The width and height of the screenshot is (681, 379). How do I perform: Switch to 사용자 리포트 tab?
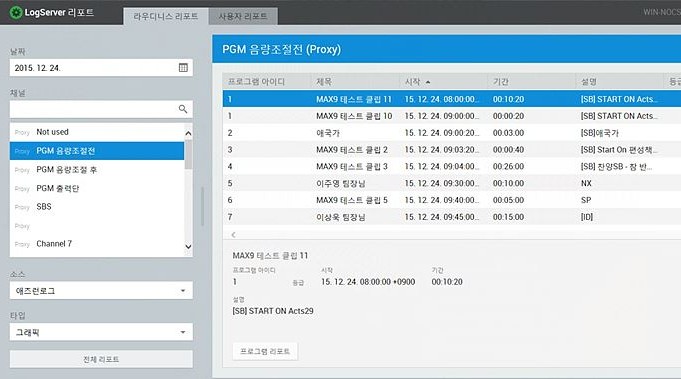point(243,16)
